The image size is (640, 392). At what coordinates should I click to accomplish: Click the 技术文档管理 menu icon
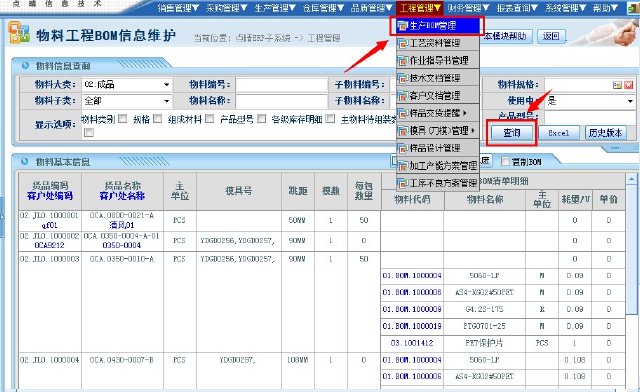(402, 78)
